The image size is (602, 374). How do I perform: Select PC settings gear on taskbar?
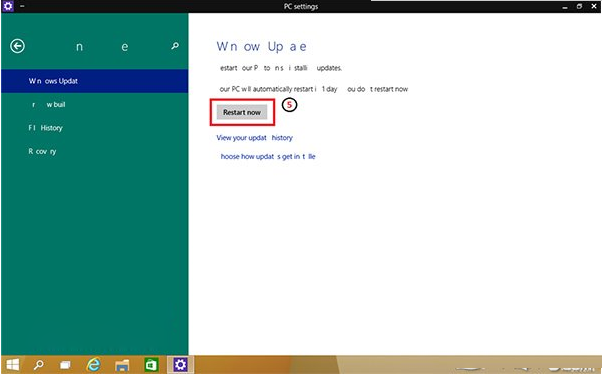point(180,364)
